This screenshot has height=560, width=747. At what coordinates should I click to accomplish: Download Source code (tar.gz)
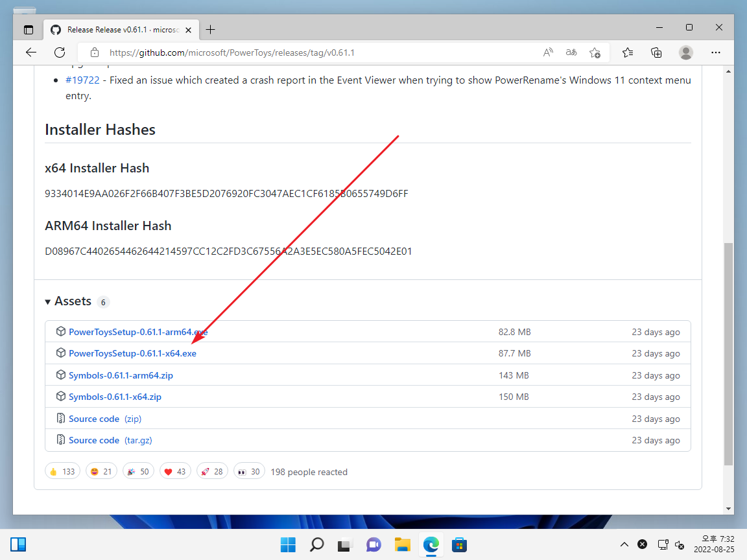coord(110,440)
